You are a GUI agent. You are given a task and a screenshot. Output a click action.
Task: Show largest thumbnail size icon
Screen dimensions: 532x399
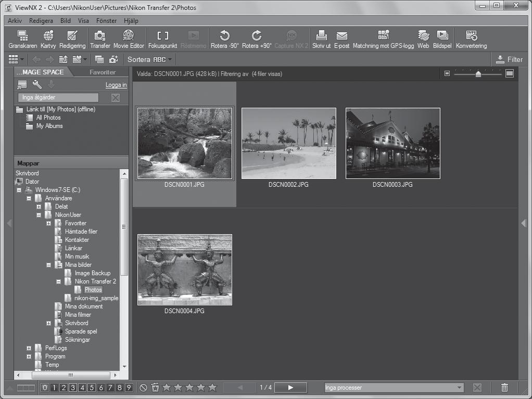point(510,73)
